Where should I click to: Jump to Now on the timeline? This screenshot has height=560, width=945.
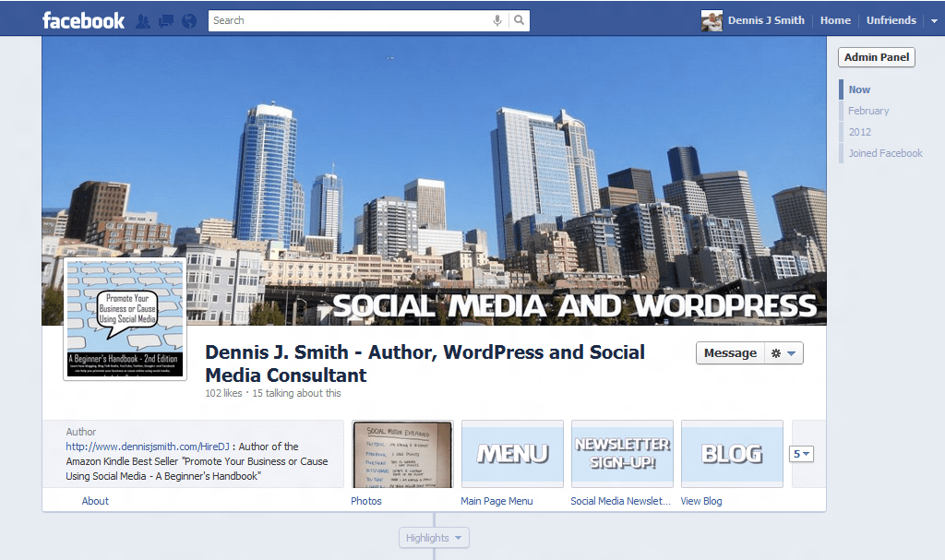click(x=859, y=89)
